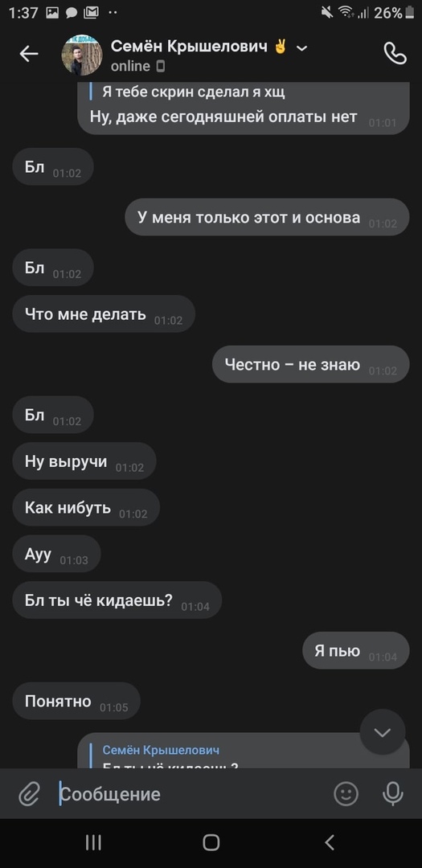Viewport: 422px width, 868px height.
Task: Select message 'Что мне делать'
Action: (x=104, y=314)
